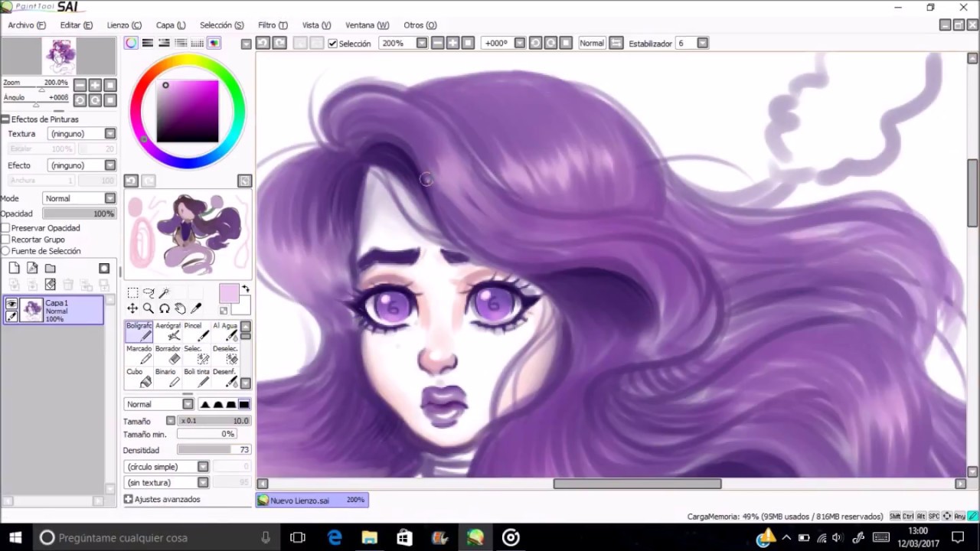Image resolution: width=980 pixels, height=551 pixels.
Task: Toggle the color wheel panel button
Action: (132, 44)
